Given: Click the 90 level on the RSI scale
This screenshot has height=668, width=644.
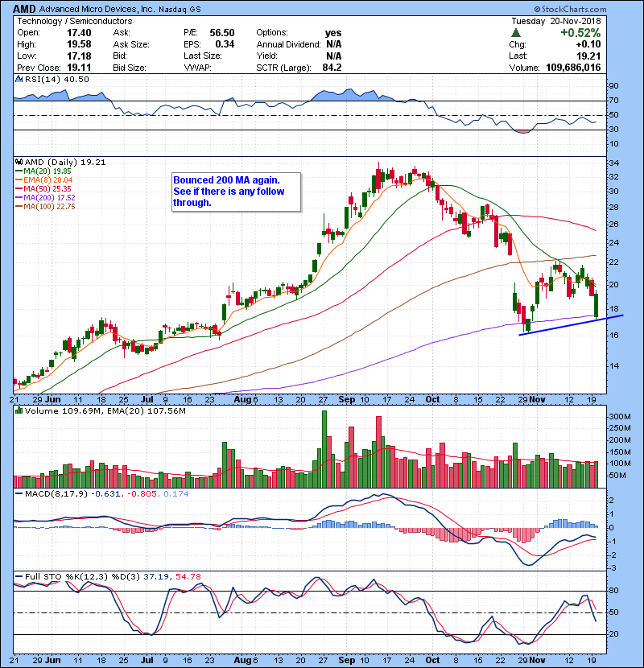Looking at the screenshot, I should pos(613,86).
